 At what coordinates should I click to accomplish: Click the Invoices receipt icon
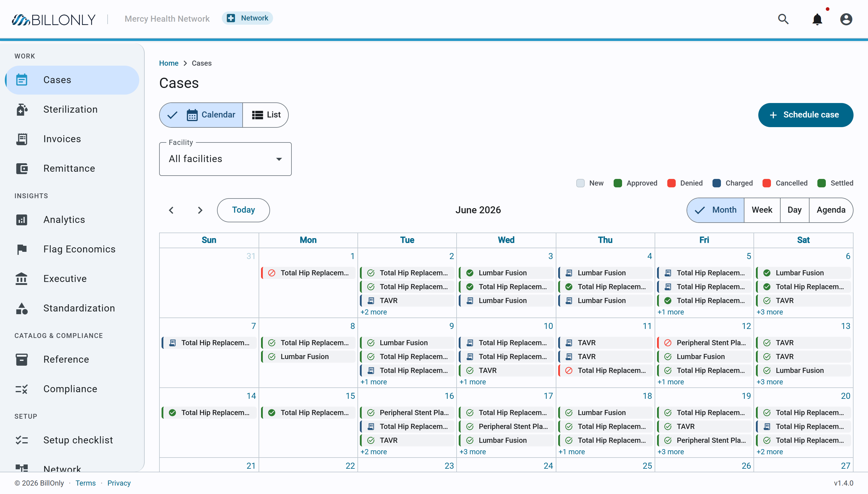(x=22, y=139)
